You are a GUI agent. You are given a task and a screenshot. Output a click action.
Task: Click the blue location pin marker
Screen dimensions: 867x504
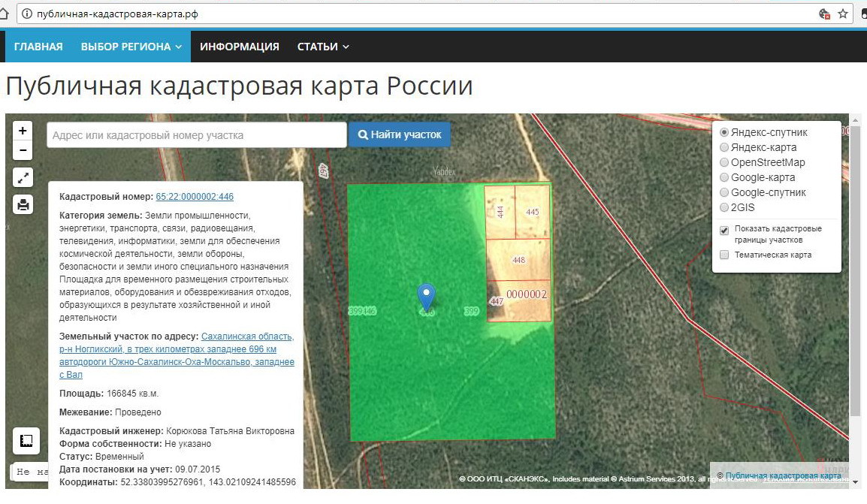click(426, 297)
